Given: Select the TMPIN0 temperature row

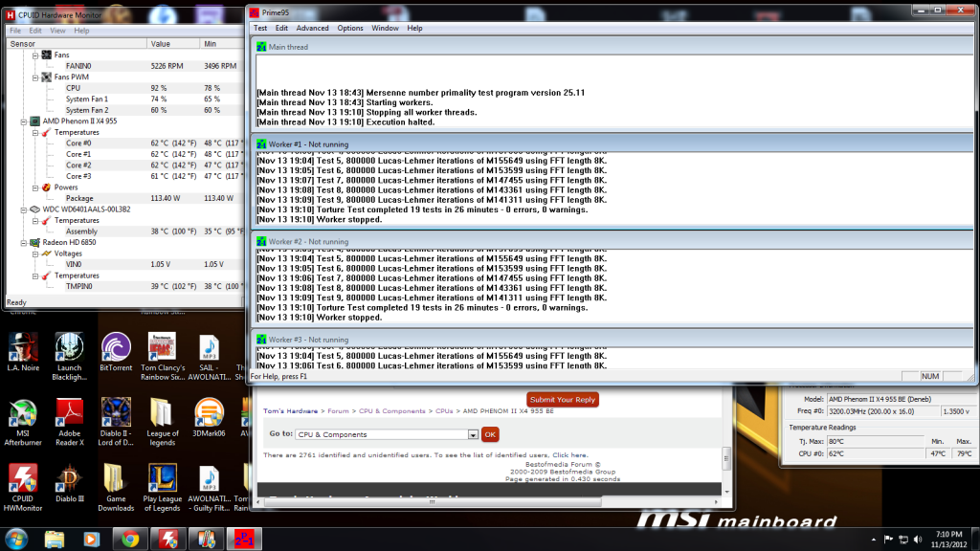Looking at the screenshot, I should coord(125,287).
